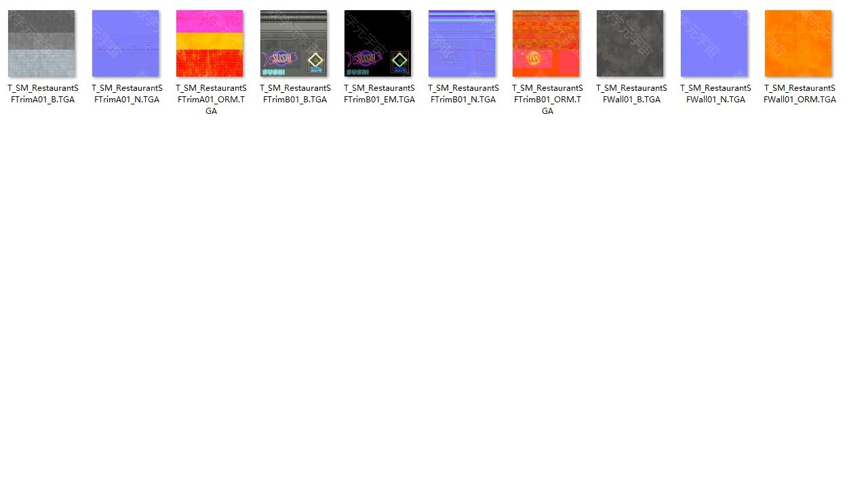The image size is (868, 488).
Task: Click the file name T_SM_RestaurantSFTrimA01_B.TGA
Action: point(43,94)
